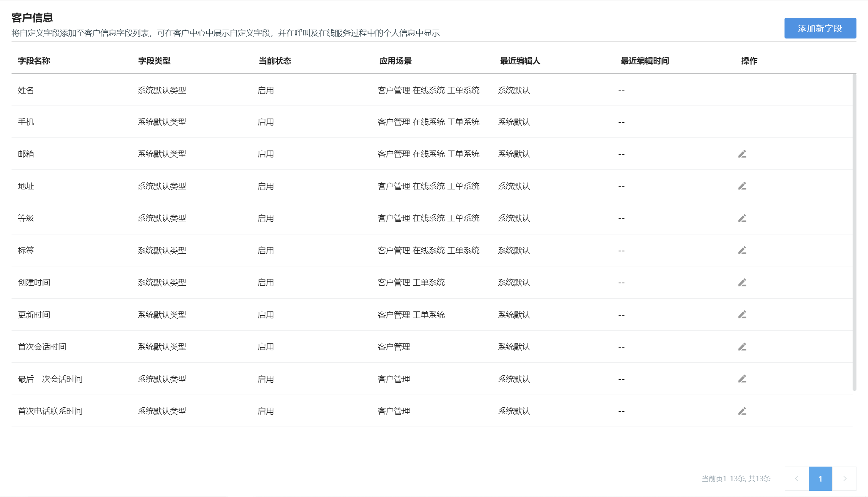The image size is (868, 497).
Task: Select the 标签 field name cell
Action: [x=26, y=251]
